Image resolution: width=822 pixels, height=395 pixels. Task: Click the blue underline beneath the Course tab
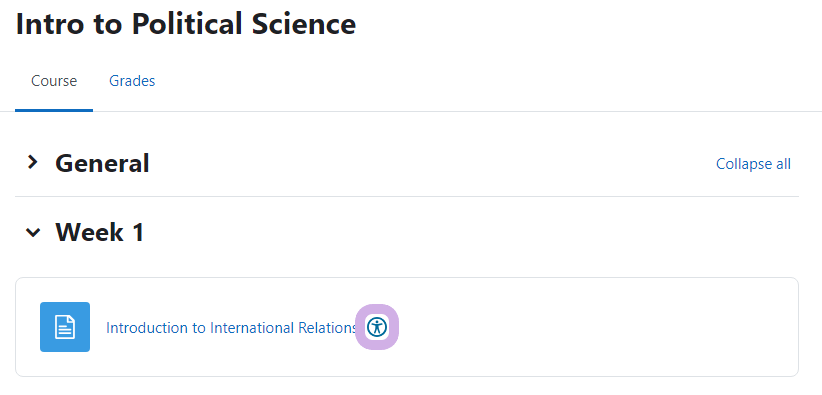(x=54, y=110)
